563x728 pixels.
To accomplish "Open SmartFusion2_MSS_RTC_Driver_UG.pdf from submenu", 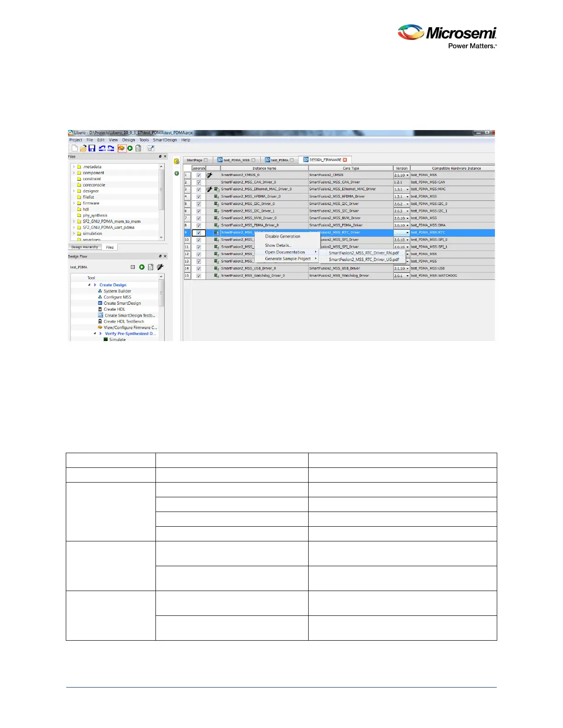I will pyautogui.click(x=364, y=260).
